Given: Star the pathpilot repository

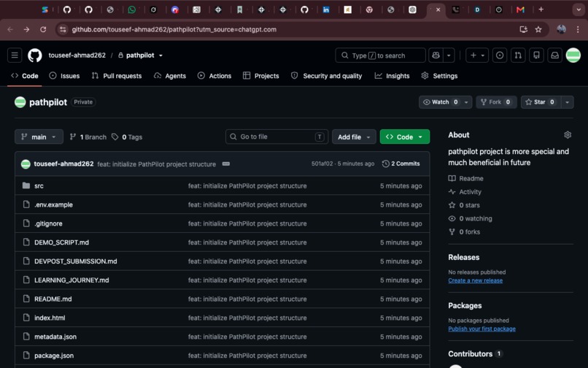Looking at the screenshot, I should point(541,102).
